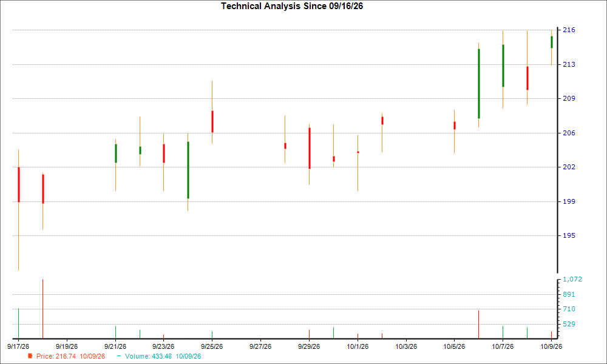Select the tiny doji candlestick for 10/1/26
Screen dimensions: 607x364
pos(358,152)
